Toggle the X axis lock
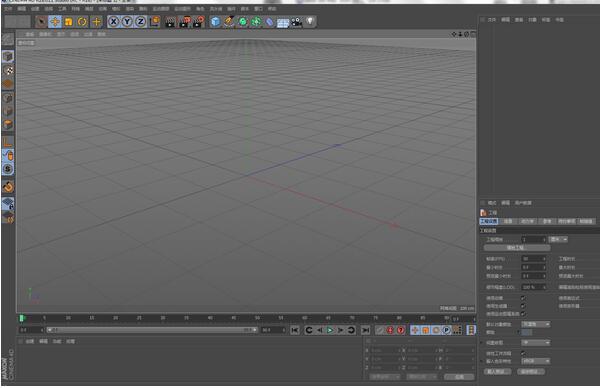This screenshot has height=388, width=600. 114,22
